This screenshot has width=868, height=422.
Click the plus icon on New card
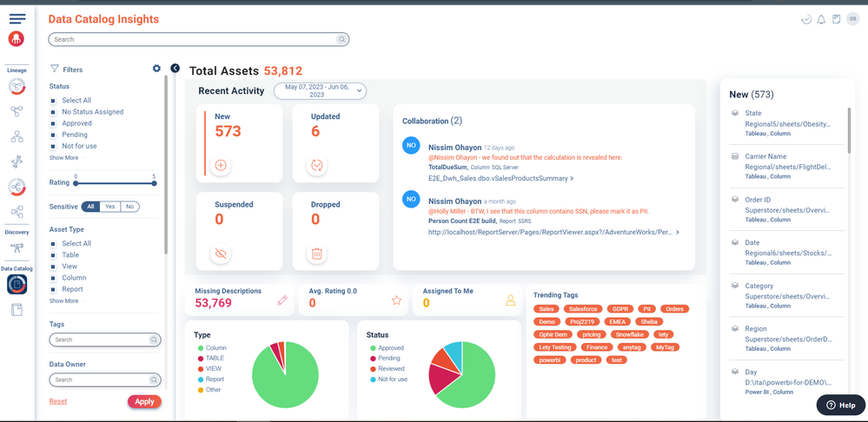(x=221, y=165)
